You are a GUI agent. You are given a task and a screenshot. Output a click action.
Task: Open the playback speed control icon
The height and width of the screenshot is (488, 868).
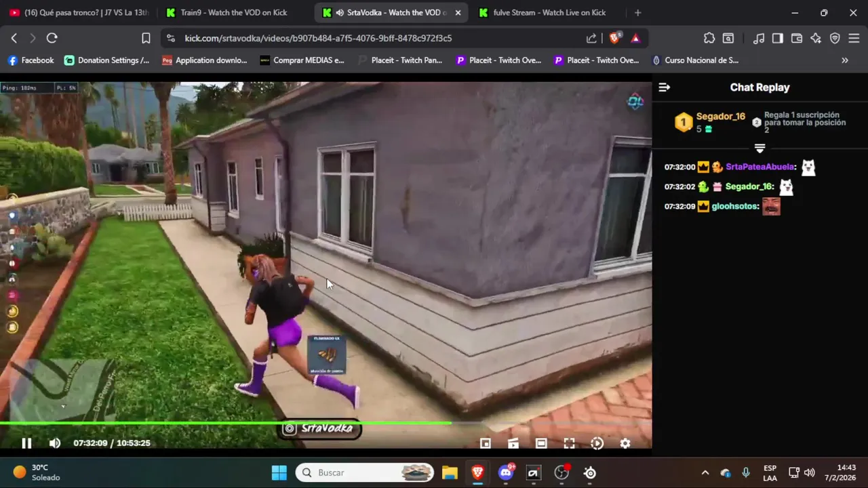click(x=597, y=443)
